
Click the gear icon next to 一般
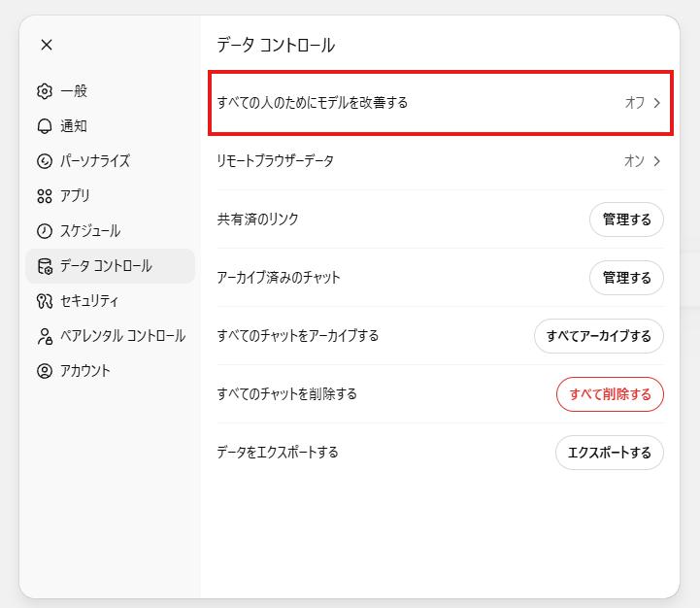point(44,91)
